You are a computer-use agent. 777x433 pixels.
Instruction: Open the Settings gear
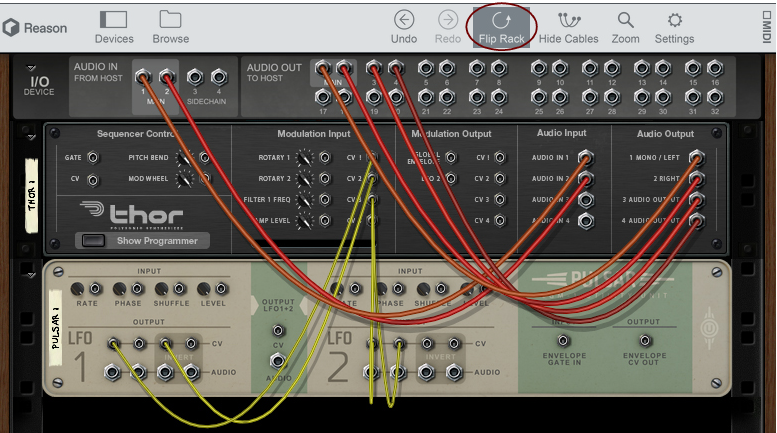coord(674,28)
